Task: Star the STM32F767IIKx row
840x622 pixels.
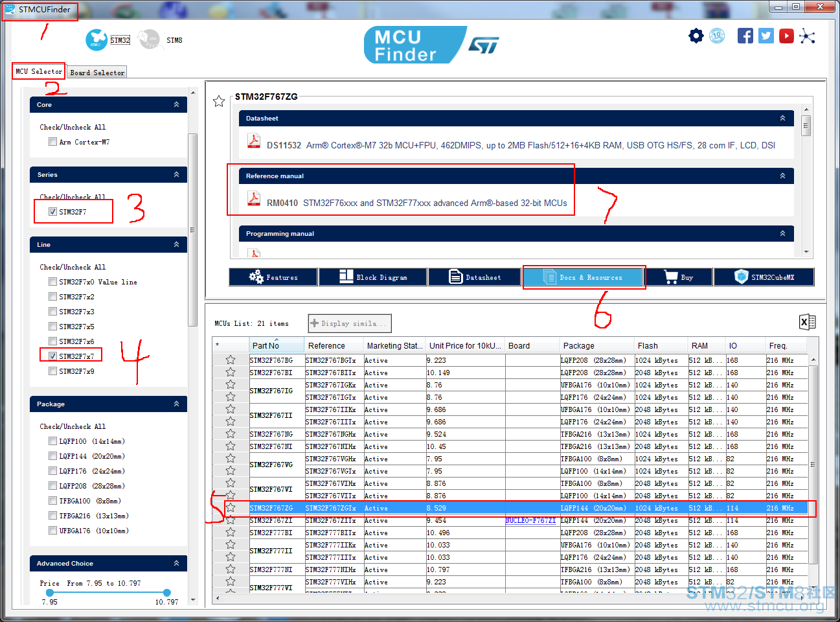Action: coord(231,409)
